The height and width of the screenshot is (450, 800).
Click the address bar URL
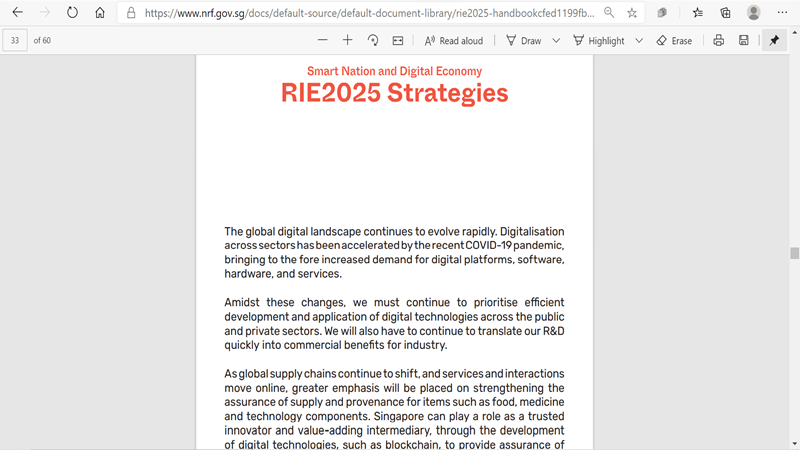tap(369, 13)
